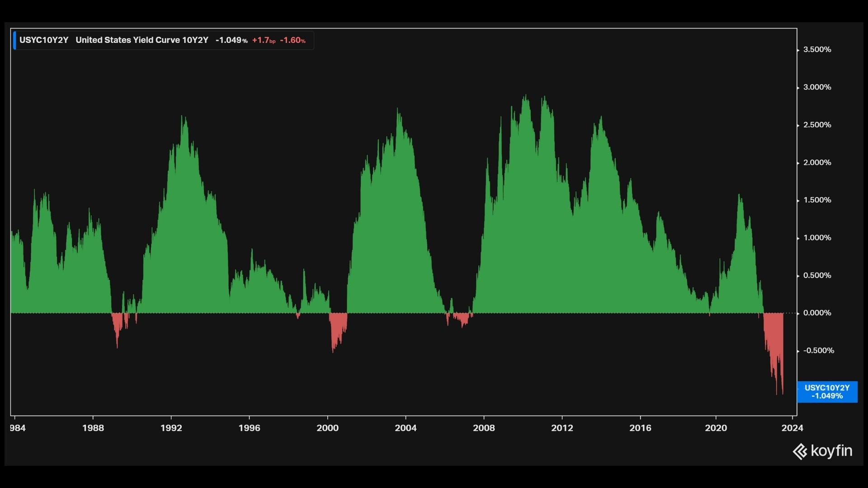Click the koyfin brand name text
The image size is (868, 488).
[x=831, y=451]
